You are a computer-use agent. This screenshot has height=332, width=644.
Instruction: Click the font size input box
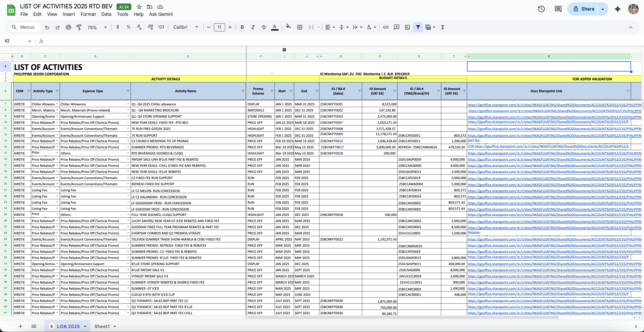[x=219, y=27]
